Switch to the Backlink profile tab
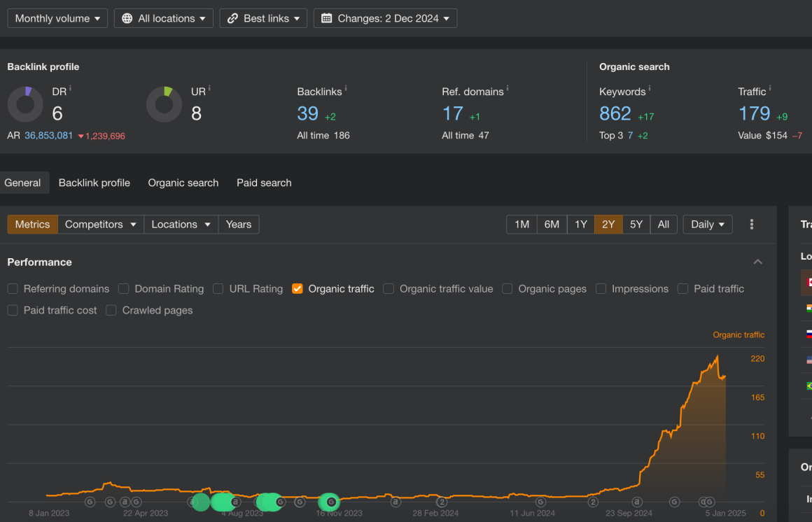 pos(94,183)
